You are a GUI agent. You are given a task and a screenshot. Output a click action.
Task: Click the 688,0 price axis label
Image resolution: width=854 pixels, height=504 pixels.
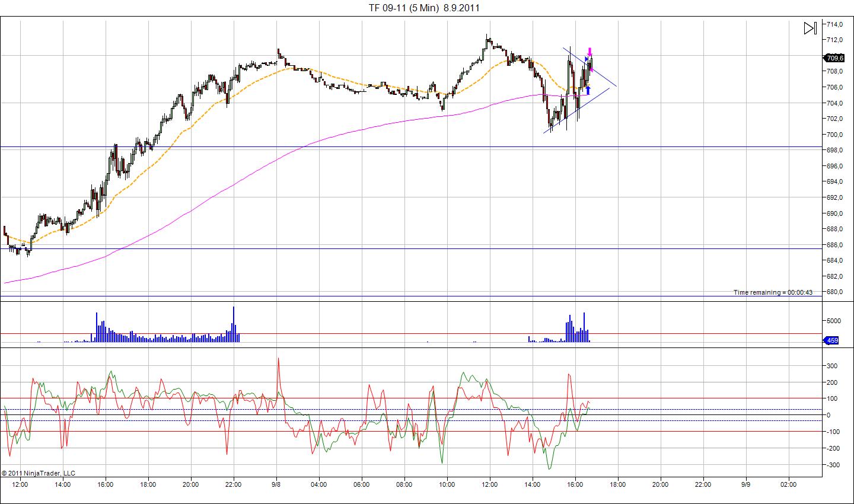(834, 229)
